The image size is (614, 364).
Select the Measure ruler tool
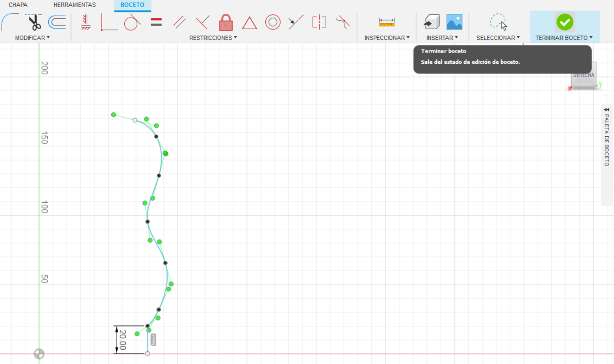tap(386, 22)
